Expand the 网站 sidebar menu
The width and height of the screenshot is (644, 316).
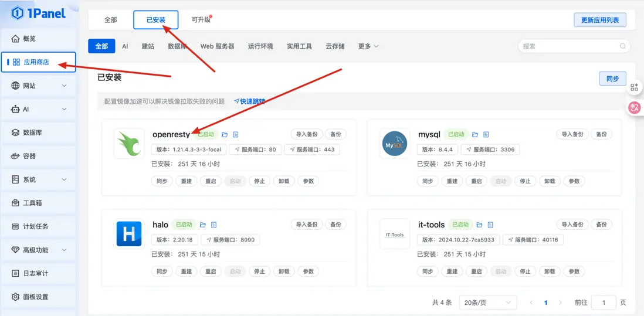tap(38, 86)
